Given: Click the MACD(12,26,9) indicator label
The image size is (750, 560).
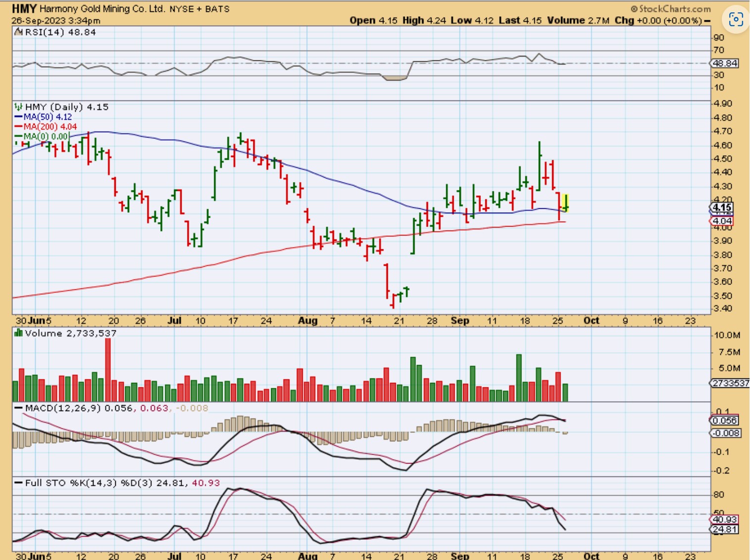Looking at the screenshot, I should pyautogui.click(x=63, y=408).
